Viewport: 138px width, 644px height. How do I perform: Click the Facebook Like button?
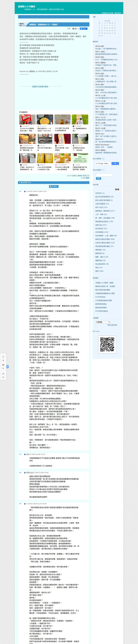pos(84,29)
